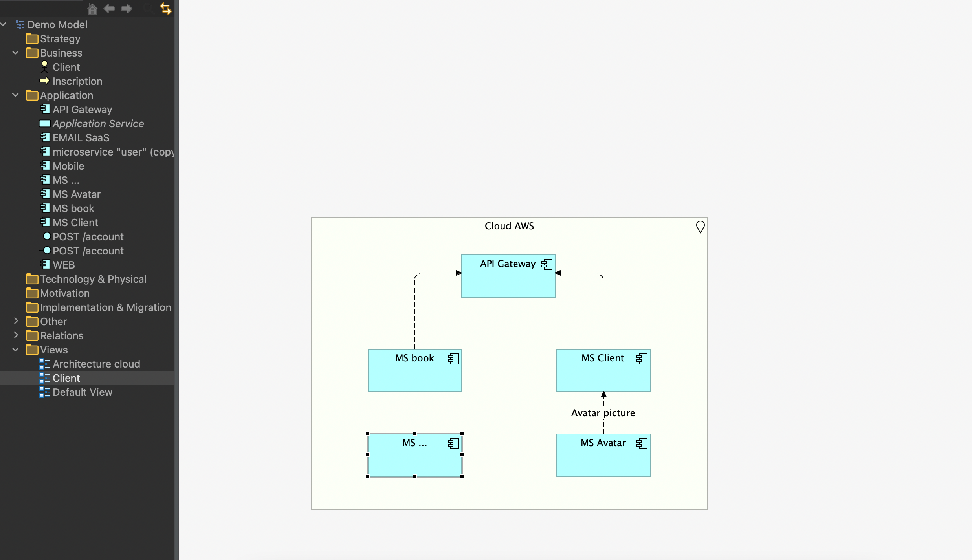
Task: Select the MS book element in diagram
Action: [414, 369]
